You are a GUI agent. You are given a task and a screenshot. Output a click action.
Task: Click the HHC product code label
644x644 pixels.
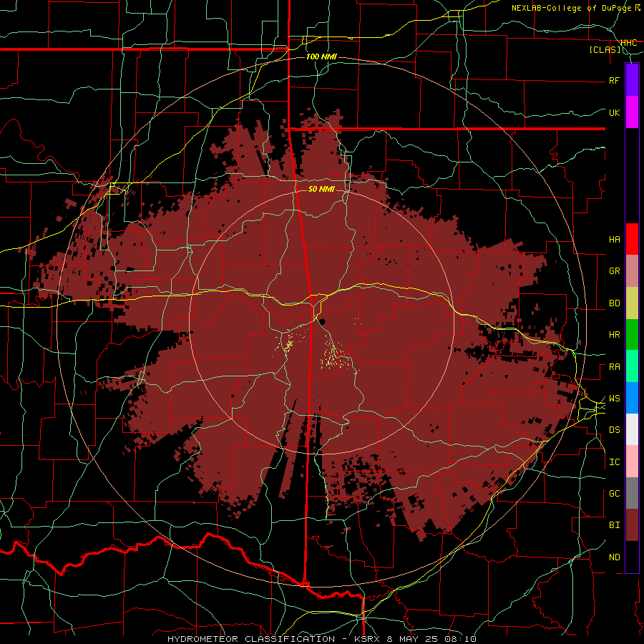[628, 42]
